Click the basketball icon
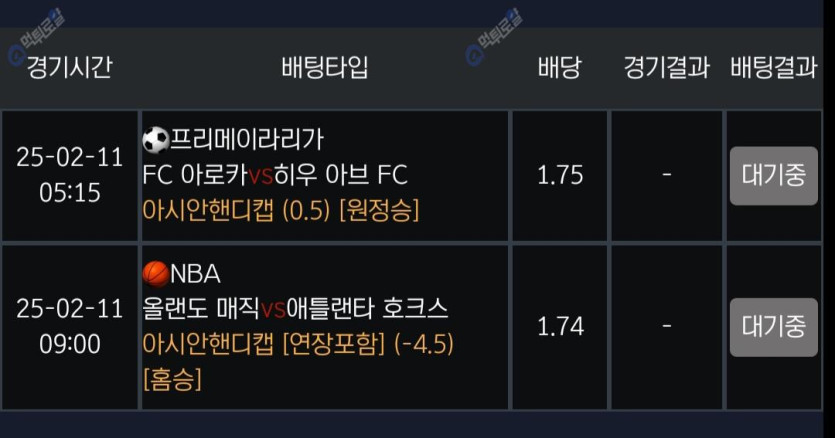 tap(156, 273)
